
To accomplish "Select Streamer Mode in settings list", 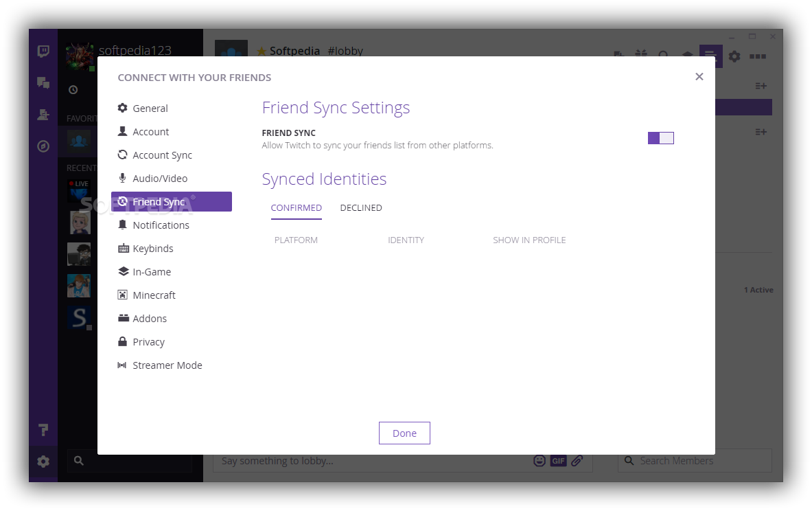I will tap(167, 365).
